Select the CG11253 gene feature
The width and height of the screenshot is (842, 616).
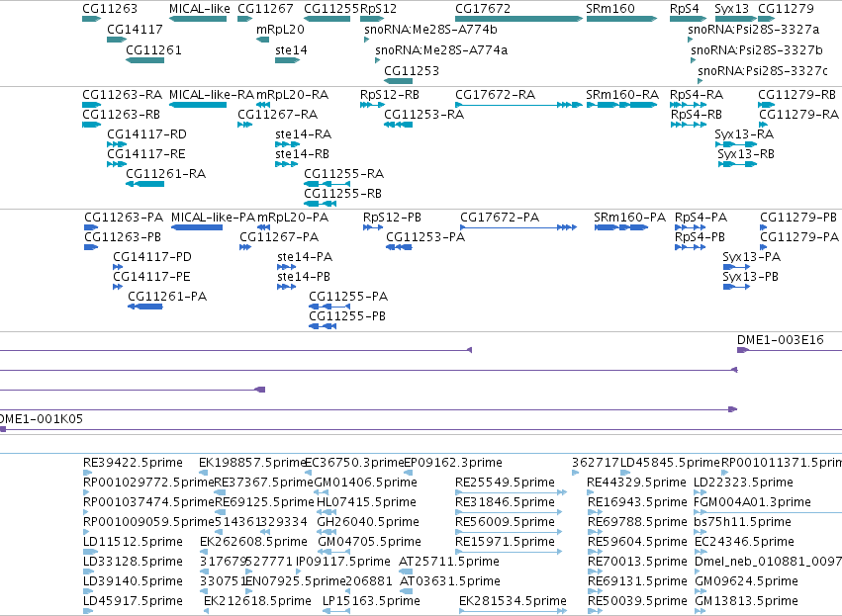point(399,81)
